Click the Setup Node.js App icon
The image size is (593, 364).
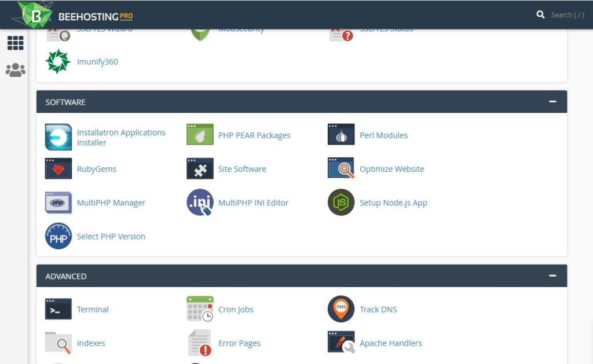[x=341, y=202]
